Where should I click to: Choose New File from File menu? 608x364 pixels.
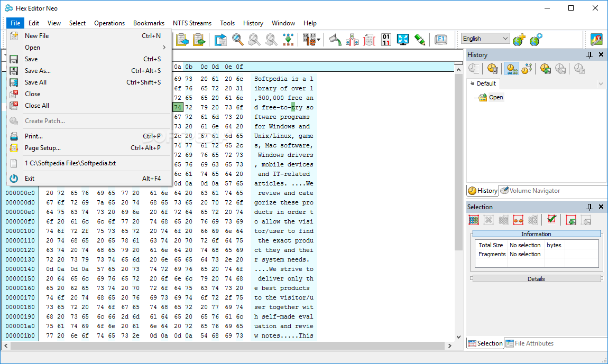[89, 36]
